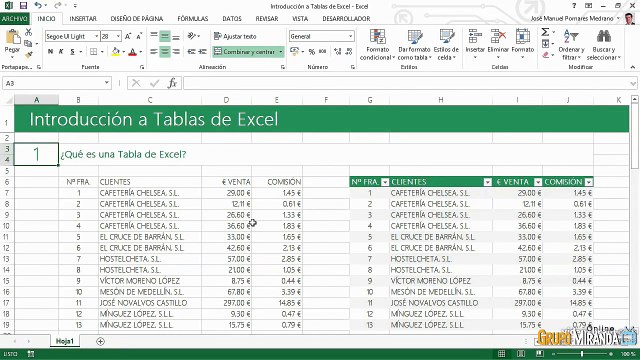The image size is (640, 360).
Task: Click Dar formato como tabla icon
Action: point(415,37)
